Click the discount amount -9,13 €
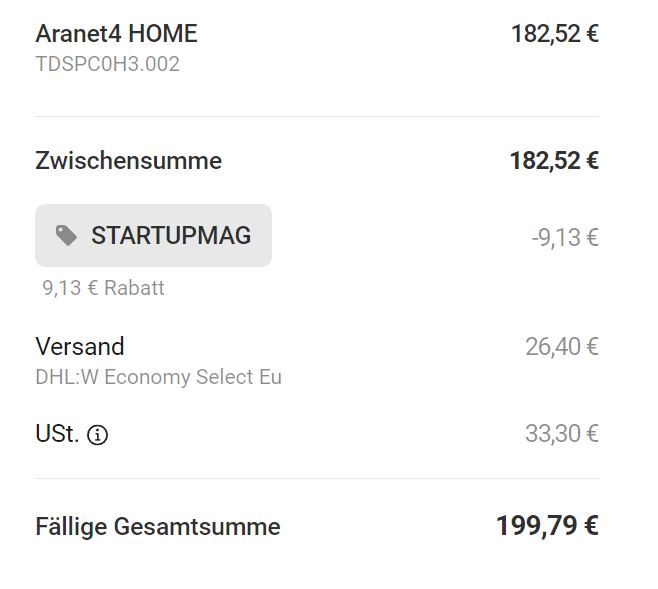The image size is (658, 589). pos(565,237)
